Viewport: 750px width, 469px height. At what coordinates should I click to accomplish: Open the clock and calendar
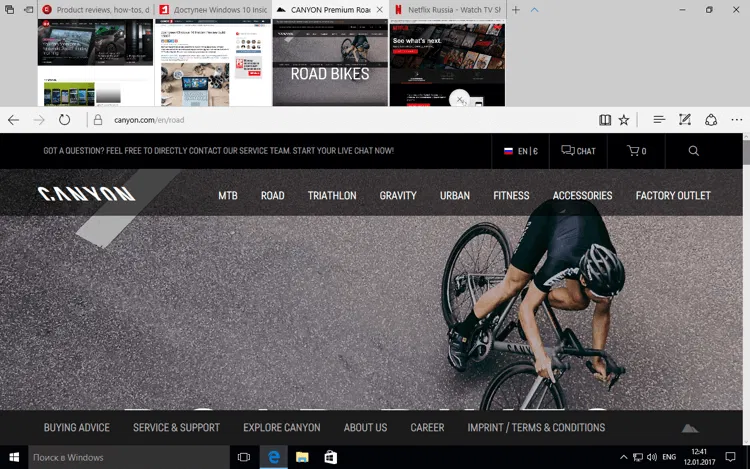click(x=699, y=458)
